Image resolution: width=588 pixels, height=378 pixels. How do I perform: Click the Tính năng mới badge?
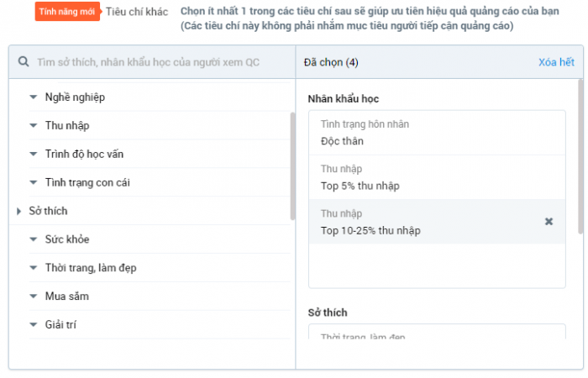coord(67,12)
